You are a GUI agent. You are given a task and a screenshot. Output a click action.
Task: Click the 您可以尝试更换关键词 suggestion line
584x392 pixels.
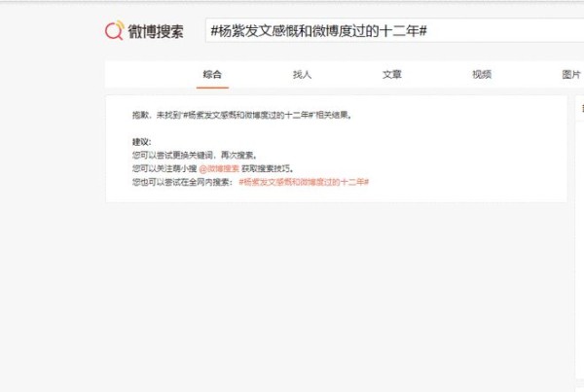(195, 156)
